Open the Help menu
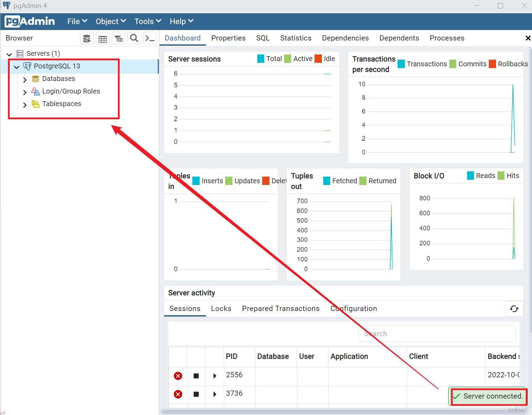The width and height of the screenshot is (532, 415). (x=182, y=21)
